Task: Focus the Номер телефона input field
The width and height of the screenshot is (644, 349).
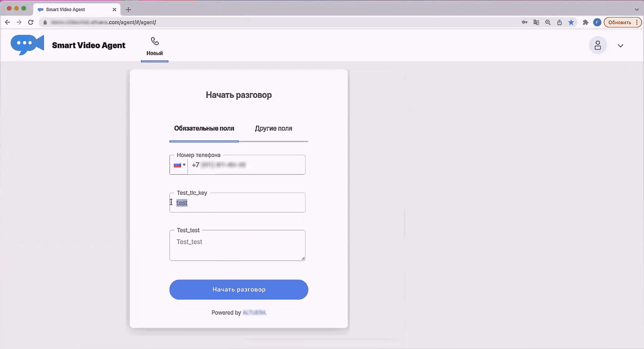Action: tap(246, 165)
